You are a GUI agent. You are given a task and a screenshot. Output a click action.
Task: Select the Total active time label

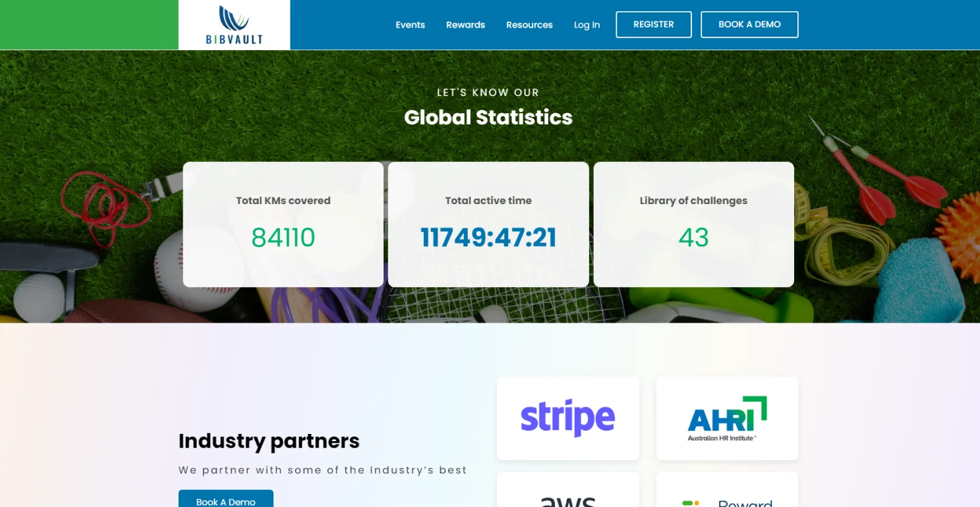[488, 201]
